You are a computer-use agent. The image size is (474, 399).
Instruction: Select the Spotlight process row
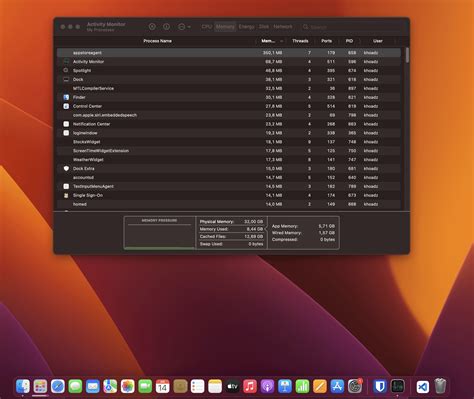click(229, 71)
